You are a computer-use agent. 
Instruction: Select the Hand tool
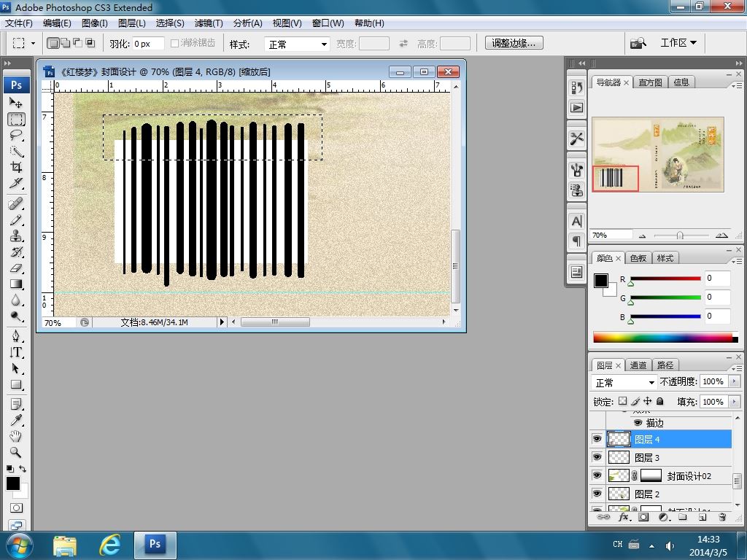click(16, 436)
